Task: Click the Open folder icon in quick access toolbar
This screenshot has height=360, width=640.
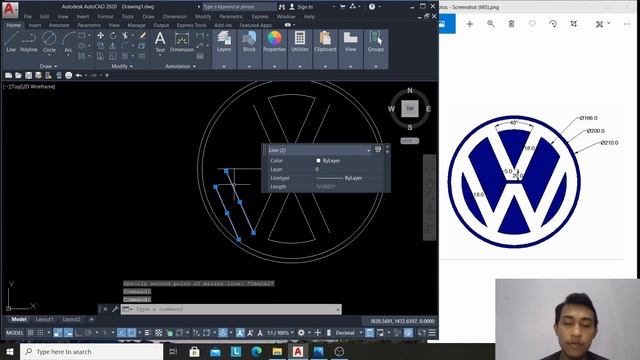Action: pyautogui.click(x=18, y=76)
